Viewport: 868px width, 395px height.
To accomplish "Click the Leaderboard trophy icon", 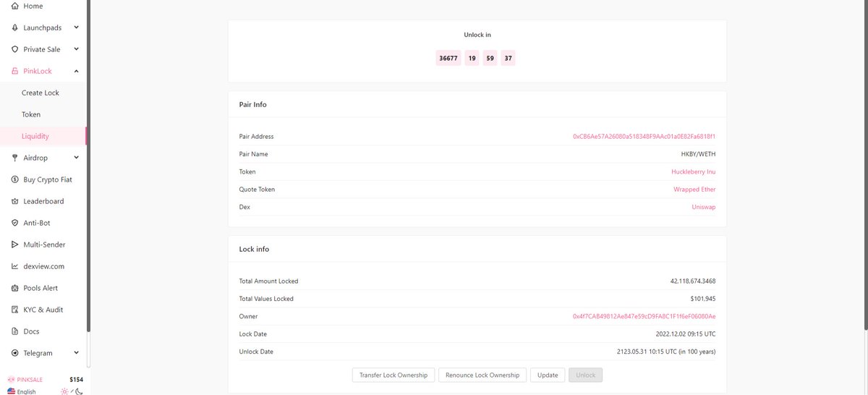I will tap(15, 201).
